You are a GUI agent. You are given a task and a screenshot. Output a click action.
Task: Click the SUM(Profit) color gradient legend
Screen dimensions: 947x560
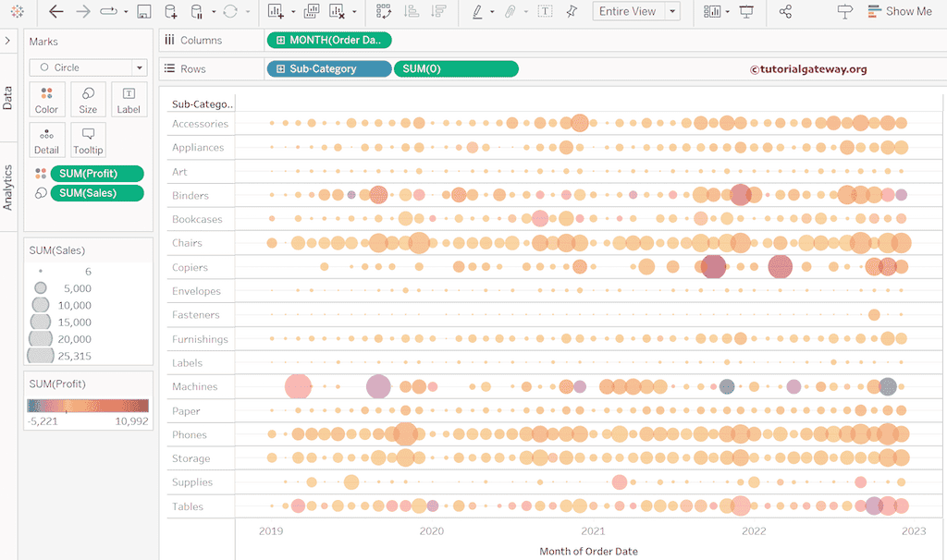88,405
